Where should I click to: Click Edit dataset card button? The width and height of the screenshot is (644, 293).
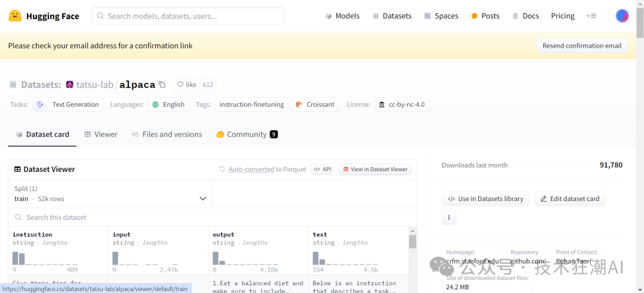tap(569, 199)
